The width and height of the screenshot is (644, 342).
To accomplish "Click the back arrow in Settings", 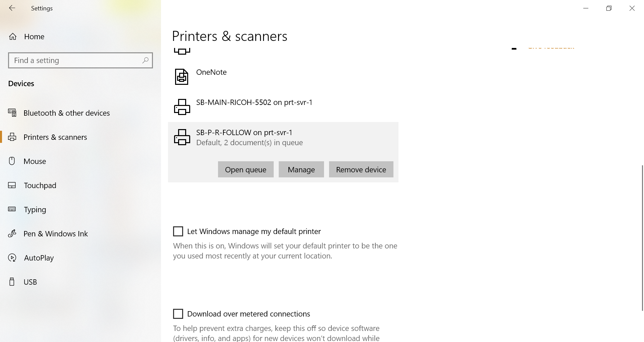I will (12, 8).
